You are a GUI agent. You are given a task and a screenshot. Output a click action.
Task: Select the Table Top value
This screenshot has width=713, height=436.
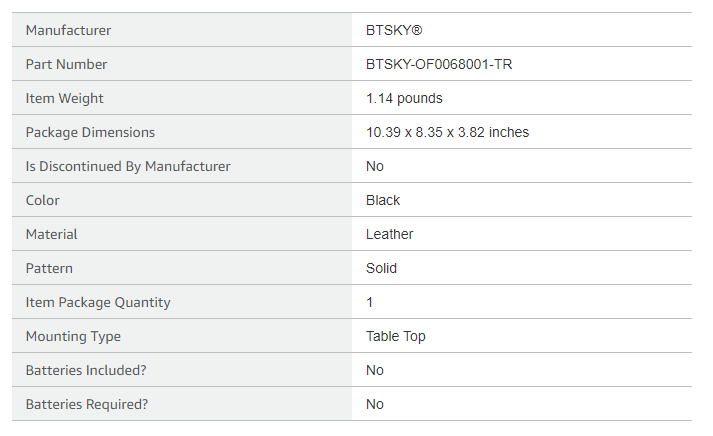point(396,336)
